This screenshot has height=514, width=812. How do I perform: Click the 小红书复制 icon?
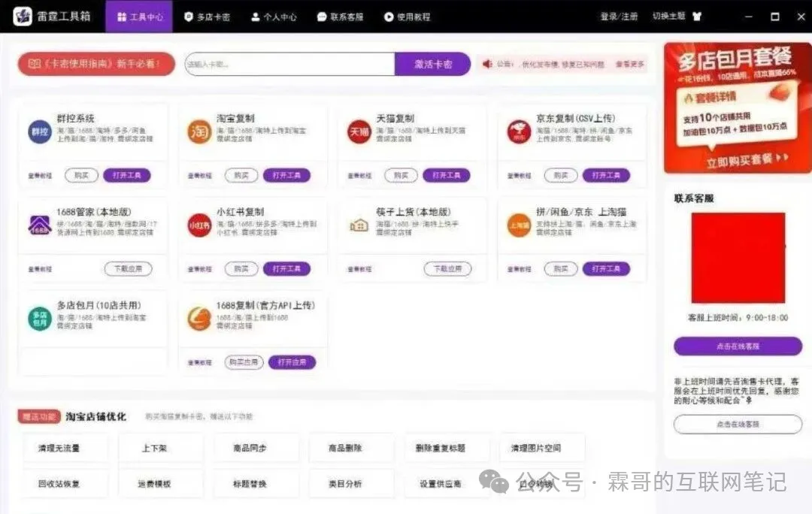(199, 225)
